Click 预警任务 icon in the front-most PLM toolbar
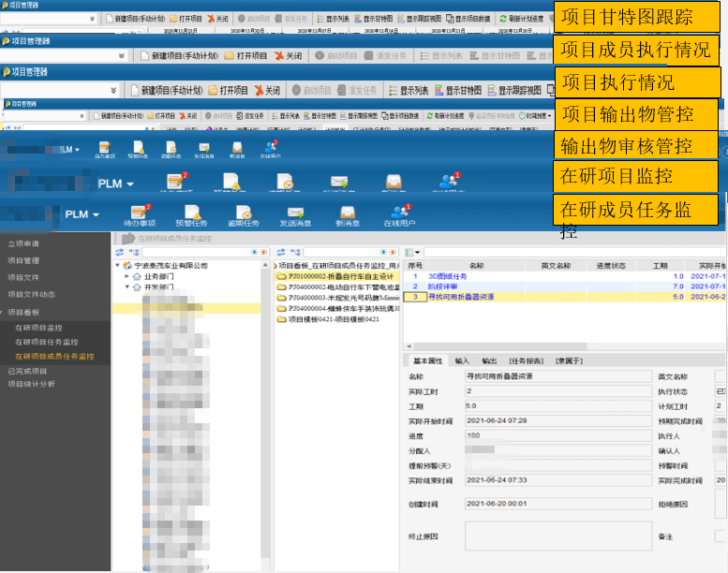Image resolution: width=728 pixels, height=573 pixels. point(192,215)
